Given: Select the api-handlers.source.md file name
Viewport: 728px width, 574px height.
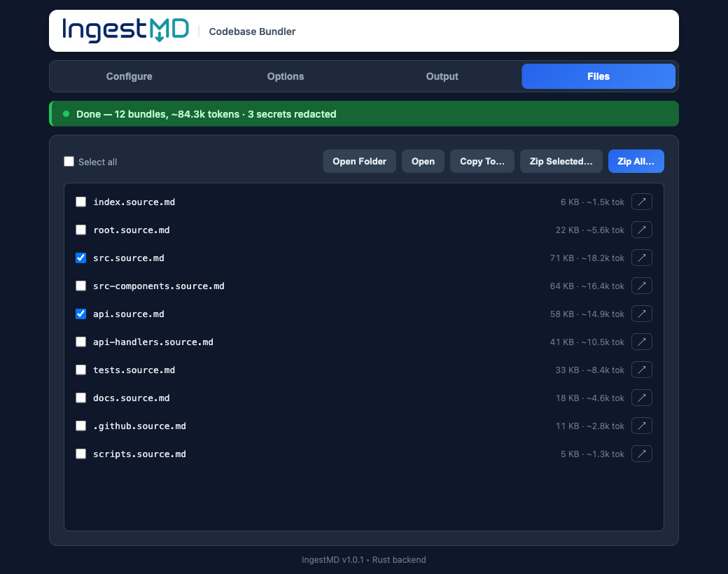Looking at the screenshot, I should [153, 342].
